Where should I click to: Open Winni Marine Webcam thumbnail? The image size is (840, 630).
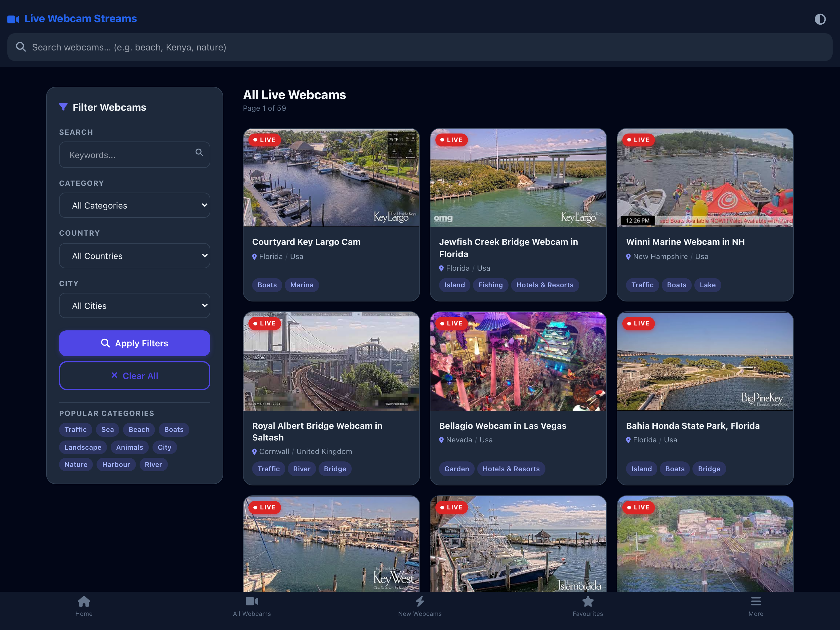[705, 177]
